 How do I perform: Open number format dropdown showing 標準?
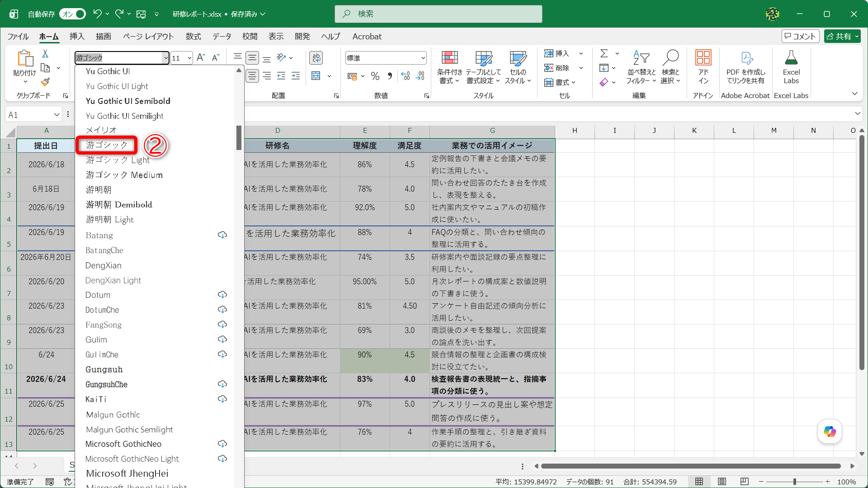pyautogui.click(x=423, y=58)
